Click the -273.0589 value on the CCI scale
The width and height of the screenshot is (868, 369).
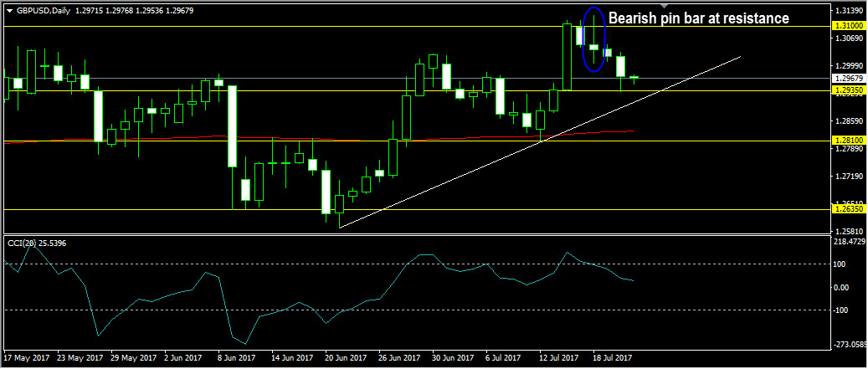[x=850, y=345]
